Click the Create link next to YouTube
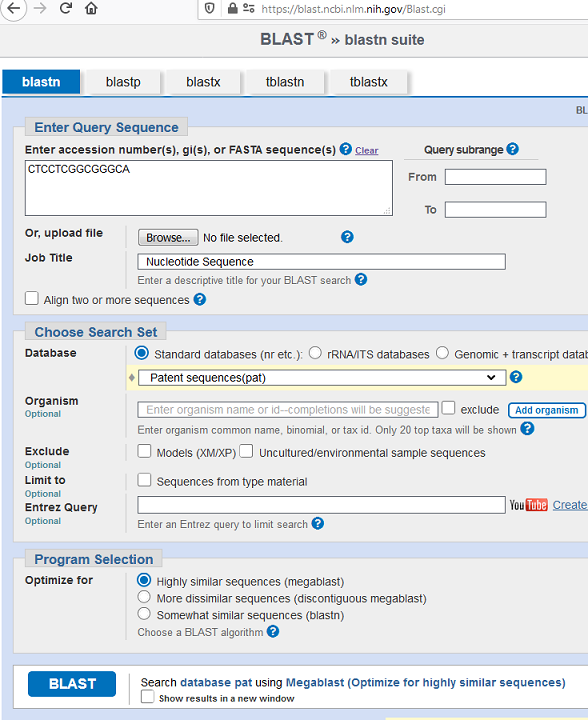This screenshot has height=720, width=588. click(570, 505)
